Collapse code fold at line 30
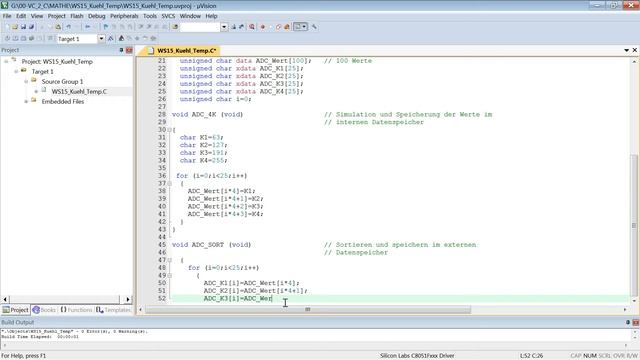640x360 pixels. [170, 130]
